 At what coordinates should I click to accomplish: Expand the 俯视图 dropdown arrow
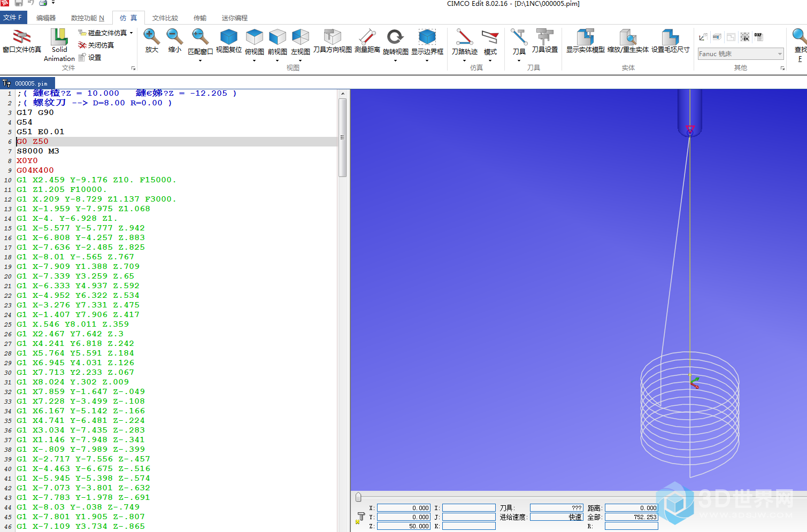(x=255, y=60)
